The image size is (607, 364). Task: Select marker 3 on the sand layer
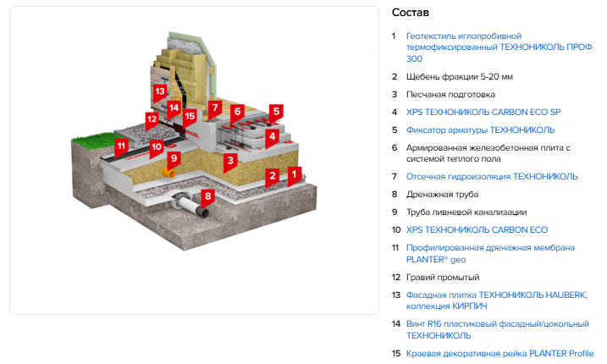tap(229, 159)
